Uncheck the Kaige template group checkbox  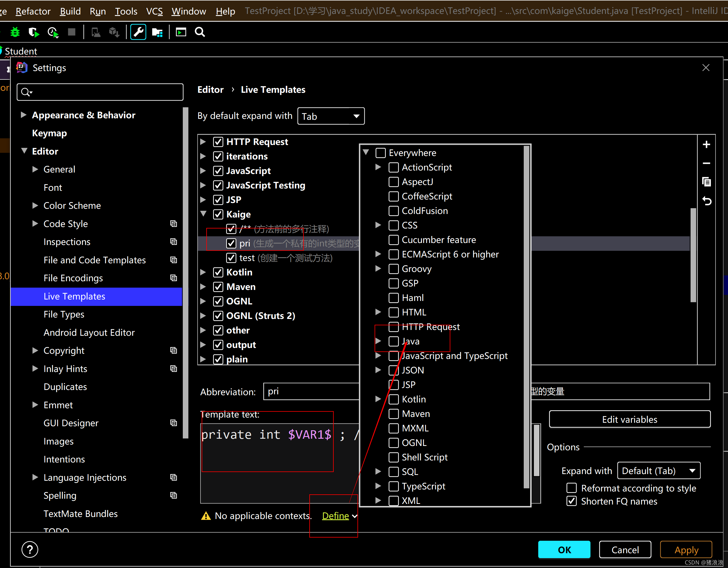[x=218, y=214]
